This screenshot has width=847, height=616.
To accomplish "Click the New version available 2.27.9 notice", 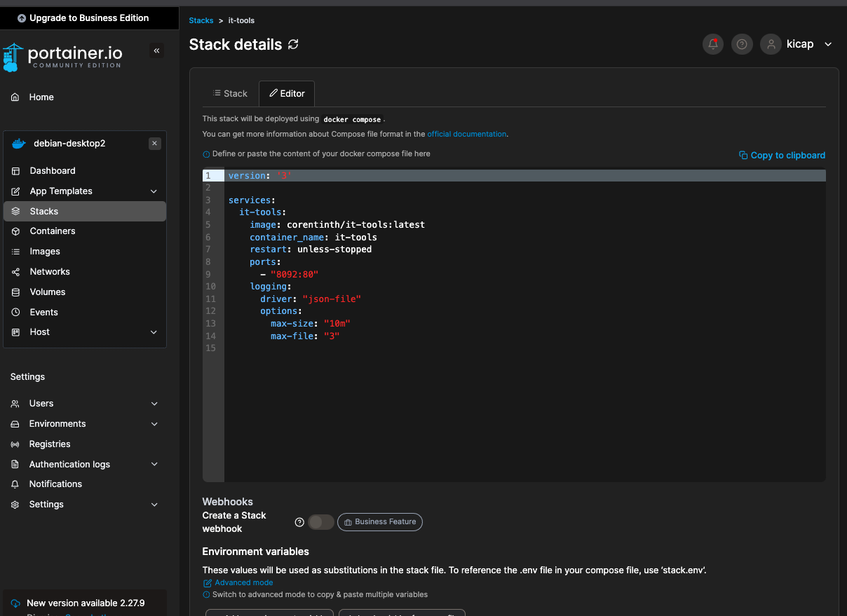I will [86, 603].
